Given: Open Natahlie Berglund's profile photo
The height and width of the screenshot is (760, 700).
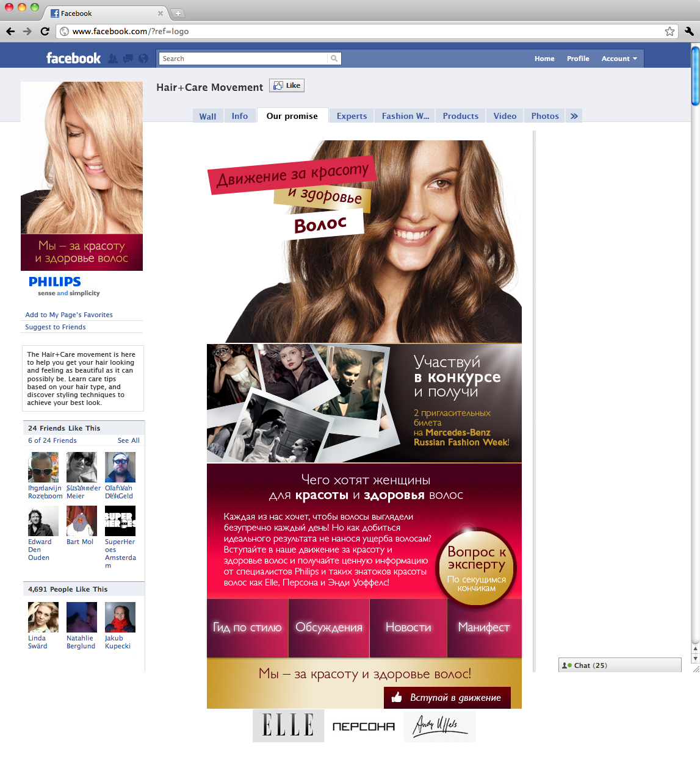Looking at the screenshot, I should (x=82, y=617).
